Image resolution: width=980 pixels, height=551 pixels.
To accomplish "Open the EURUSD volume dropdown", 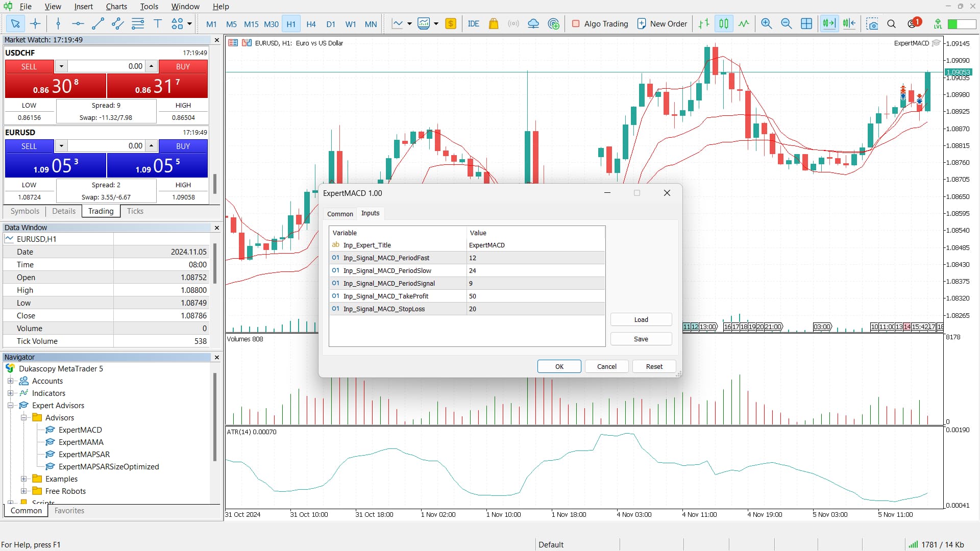I will [x=61, y=146].
